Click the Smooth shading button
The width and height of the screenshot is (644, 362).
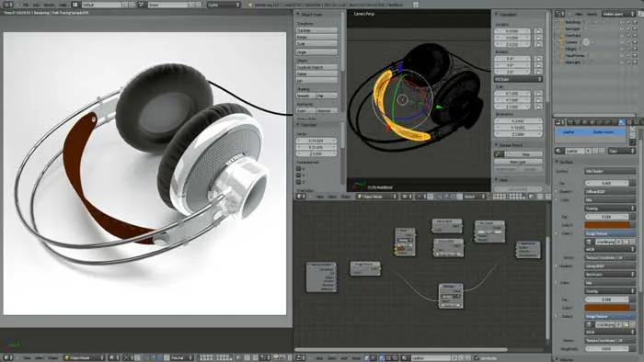[305, 96]
